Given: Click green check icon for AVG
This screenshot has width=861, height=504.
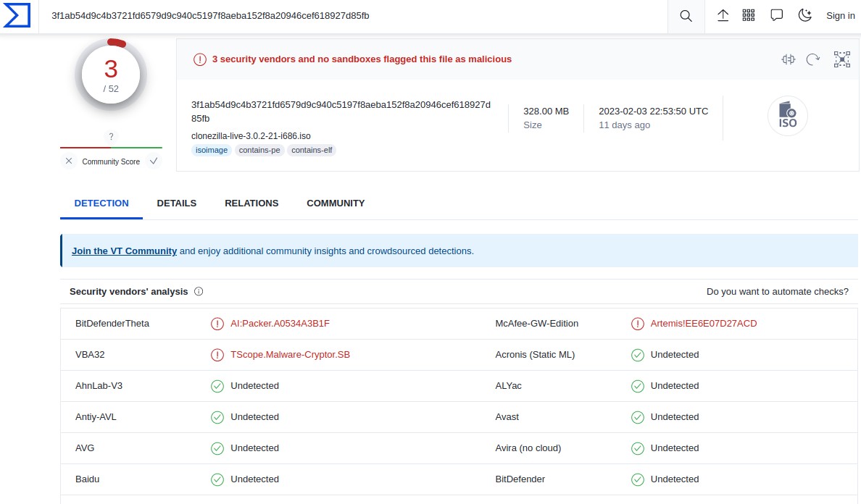Looking at the screenshot, I should [217, 448].
